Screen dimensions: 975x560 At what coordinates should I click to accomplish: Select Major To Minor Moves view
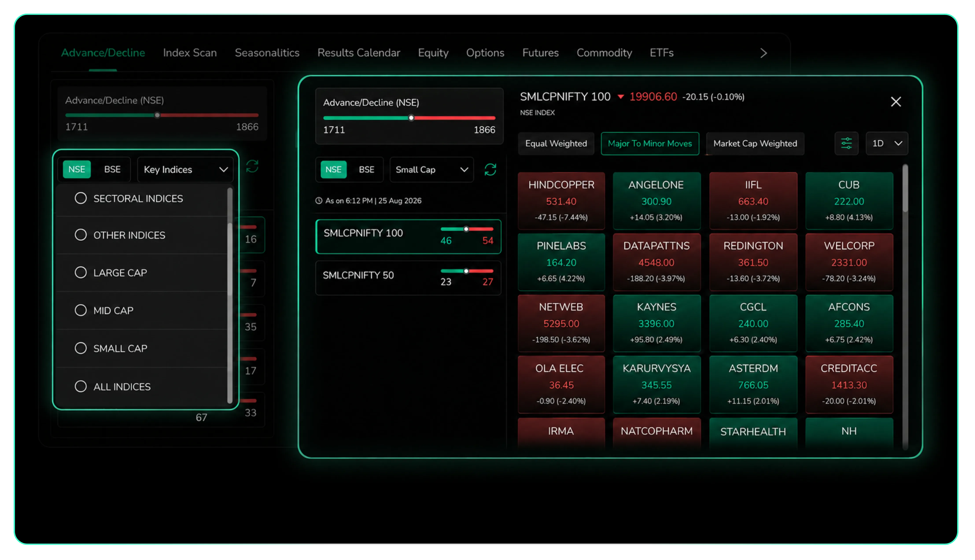click(650, 144)
